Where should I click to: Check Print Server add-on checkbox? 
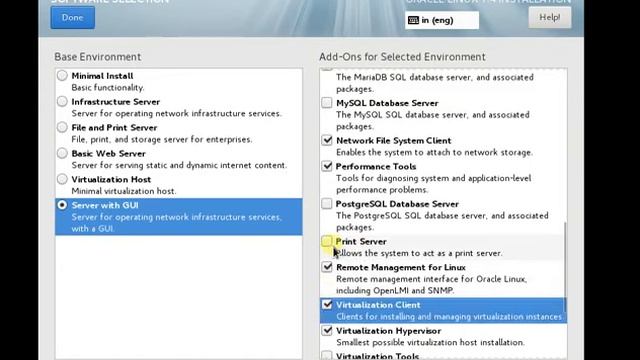pos(327,241)
